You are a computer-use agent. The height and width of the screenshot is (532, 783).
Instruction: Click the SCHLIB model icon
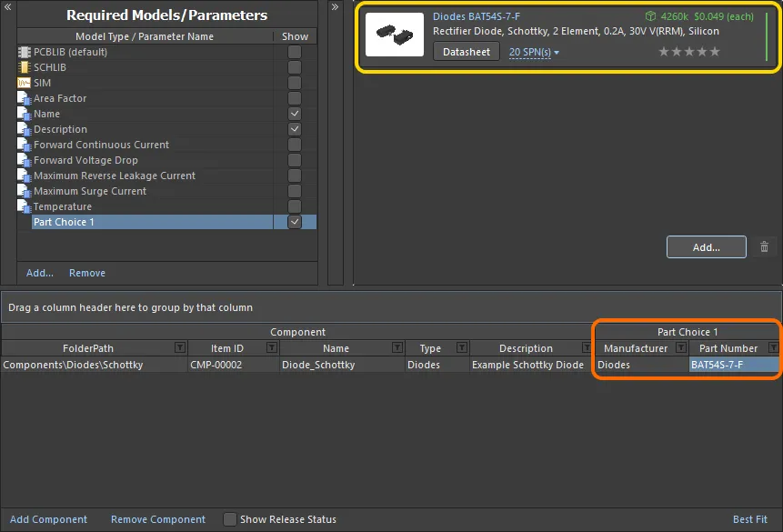[24, 67]
